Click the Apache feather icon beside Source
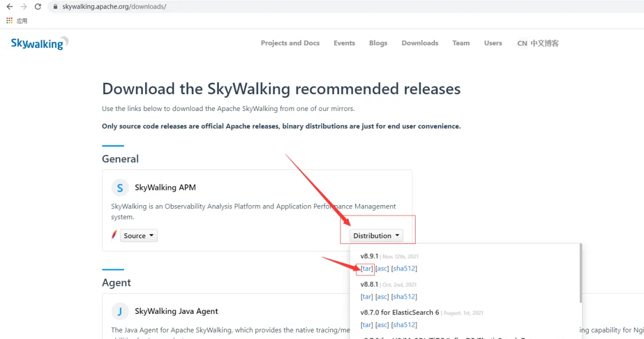The image size is (644, 339). coord(114,235)
